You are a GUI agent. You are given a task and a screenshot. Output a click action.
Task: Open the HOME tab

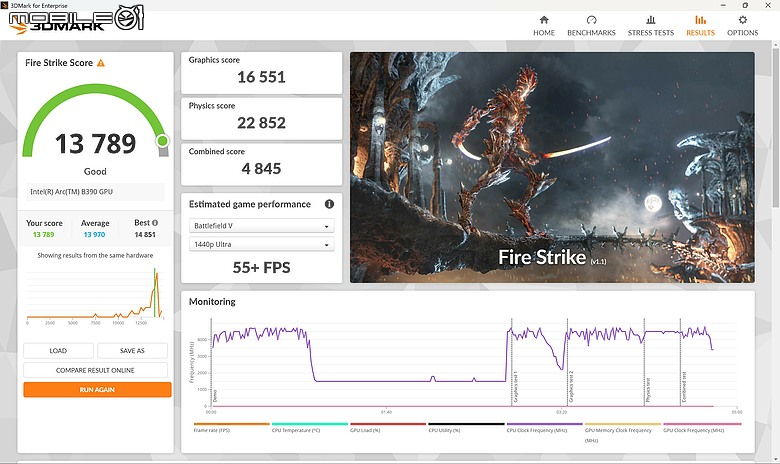click(x=544, y=26)
